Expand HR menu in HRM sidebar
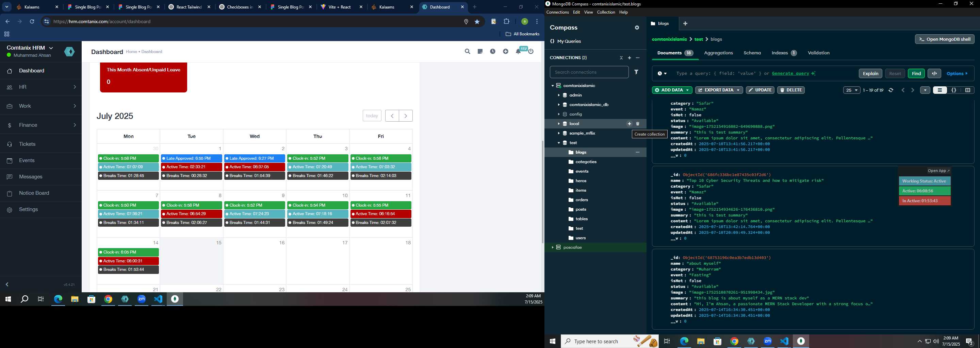Image resolution: width=980 pixels, height=348 pixels. pyautogui.click(x=41, y=87)
